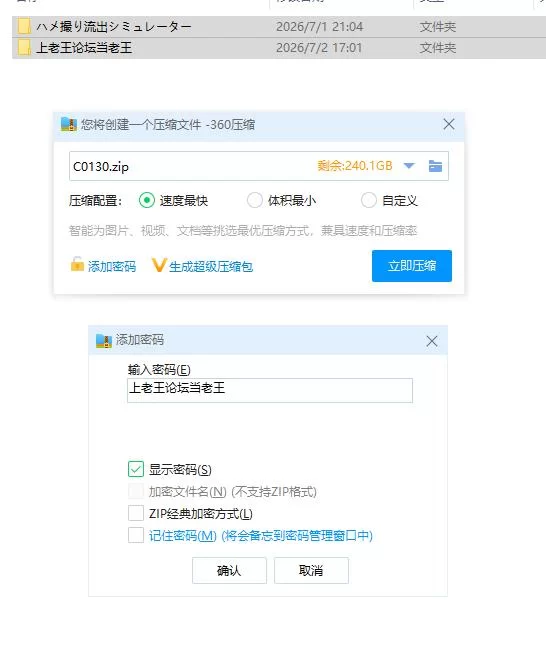Screen dimensions: 546x656
Task: Click the 360压缩 icon in 添加密码 dialog title
Action: coord(103,341)
